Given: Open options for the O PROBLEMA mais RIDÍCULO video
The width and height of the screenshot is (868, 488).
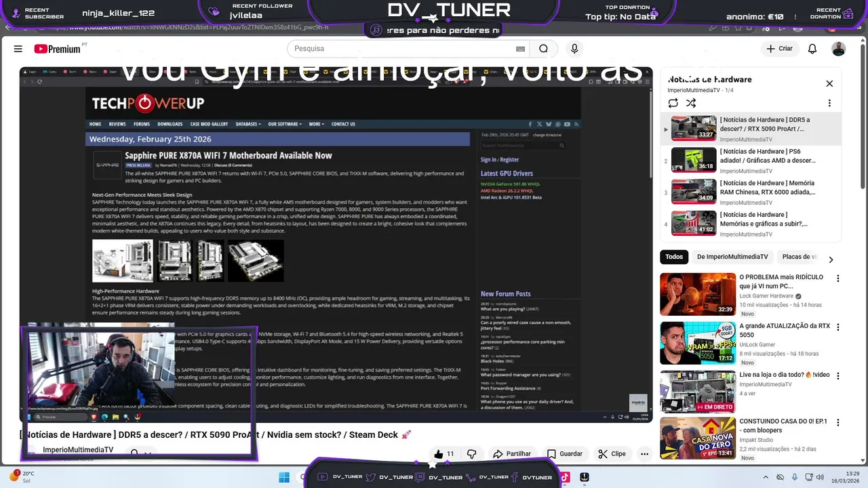Looking at the screenshot, I should point(838,279).
